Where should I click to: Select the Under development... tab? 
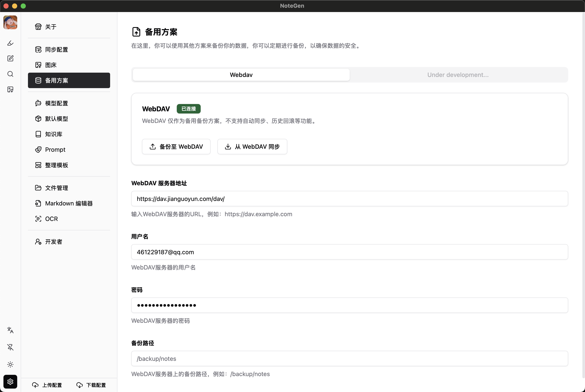(458, 75)
